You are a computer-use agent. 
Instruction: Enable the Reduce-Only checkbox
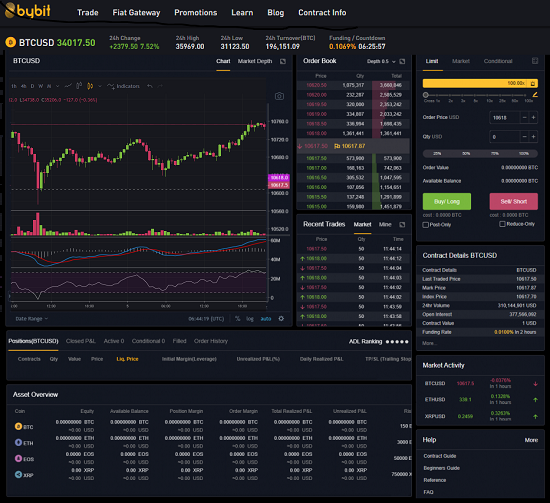pos(502,224)
